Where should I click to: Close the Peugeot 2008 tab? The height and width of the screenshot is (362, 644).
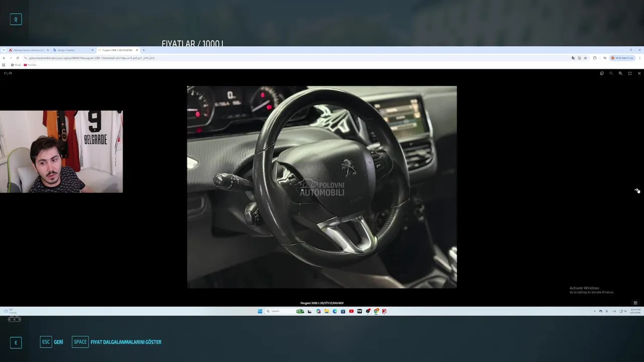137,50
